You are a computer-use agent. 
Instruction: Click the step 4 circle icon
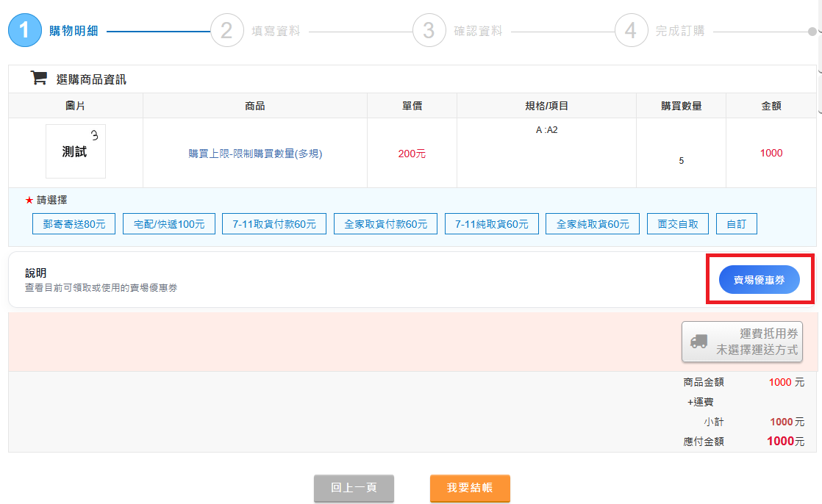point(631,31)
